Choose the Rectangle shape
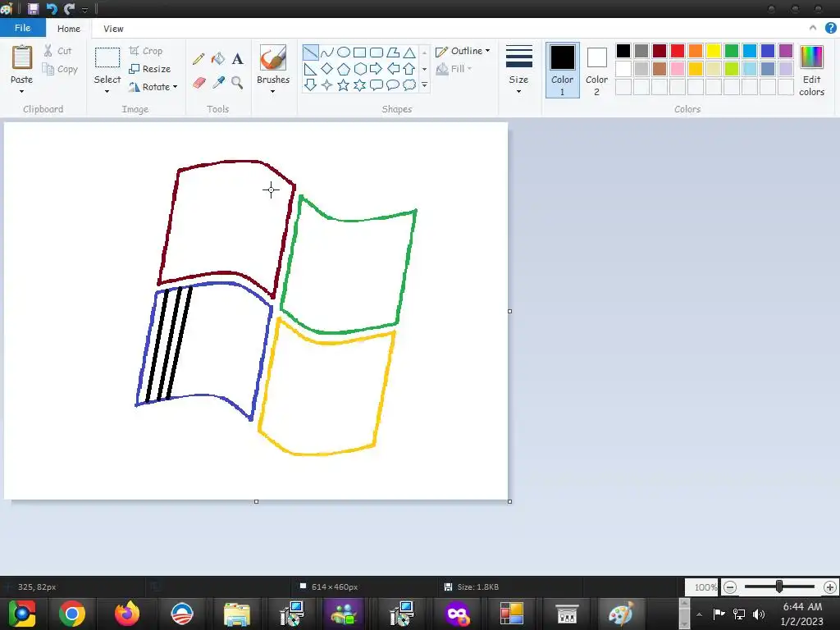Image resolution: width=840 pixels, height=630 pixels. click(x=359, y=52)
